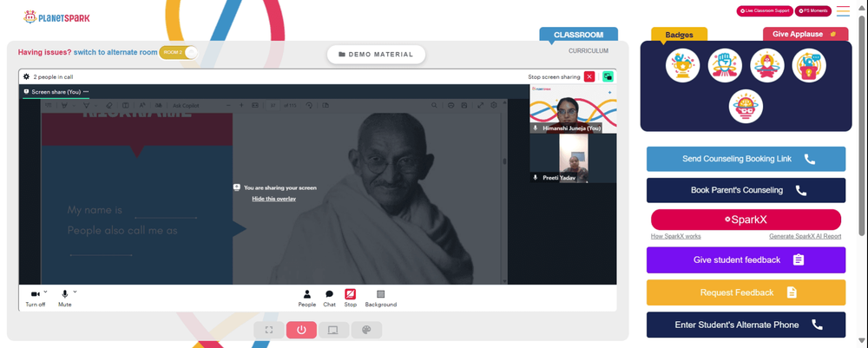Click Send Counseling Booking Link button
Image resolution: width=868 pixels, height=348 pixels.
point(746,159)
